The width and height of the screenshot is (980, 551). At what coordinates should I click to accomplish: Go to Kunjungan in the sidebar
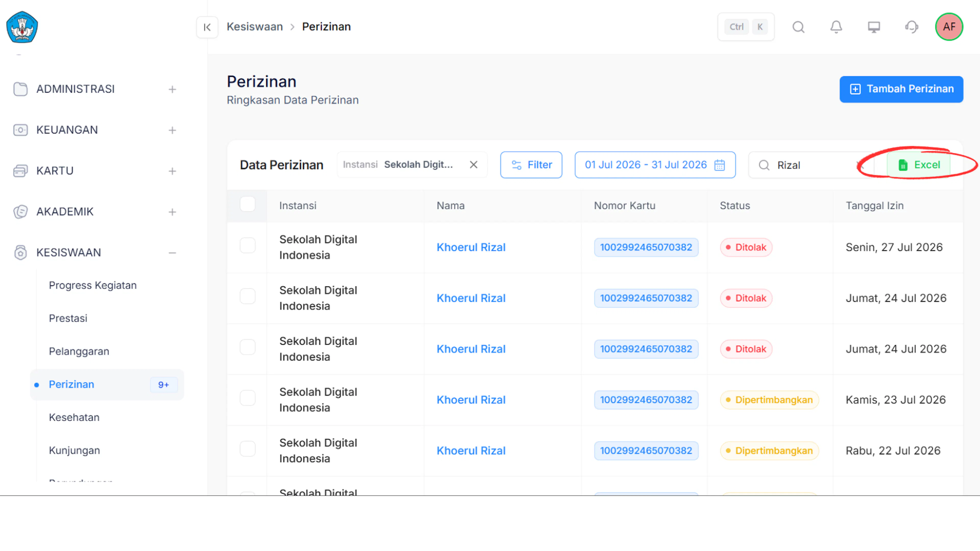coord(75,450)
